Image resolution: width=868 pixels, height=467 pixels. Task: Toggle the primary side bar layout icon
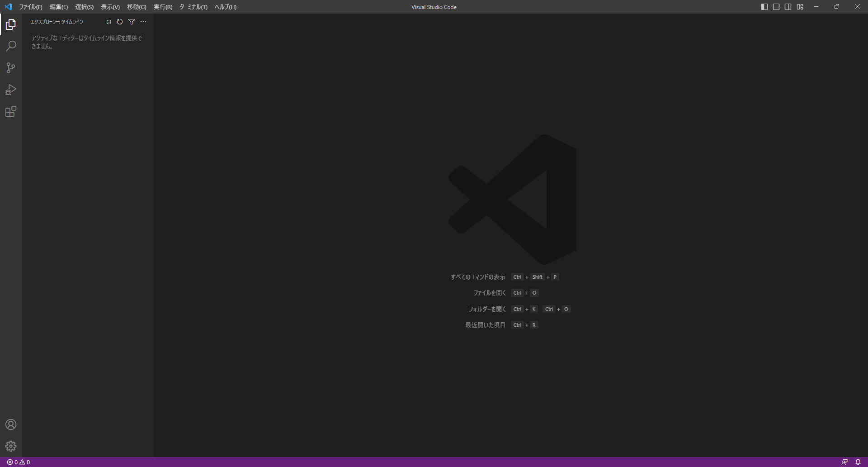[x=764, y=7]
